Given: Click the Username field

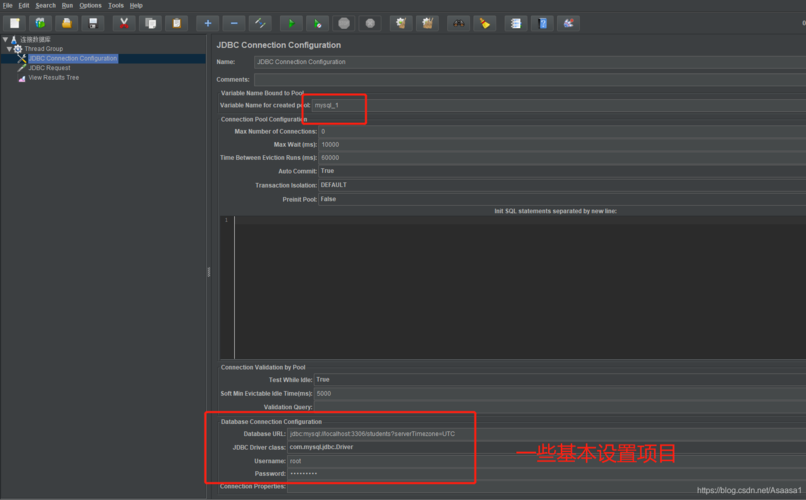Looking at the screenshot, I should [x=546, y=461].
